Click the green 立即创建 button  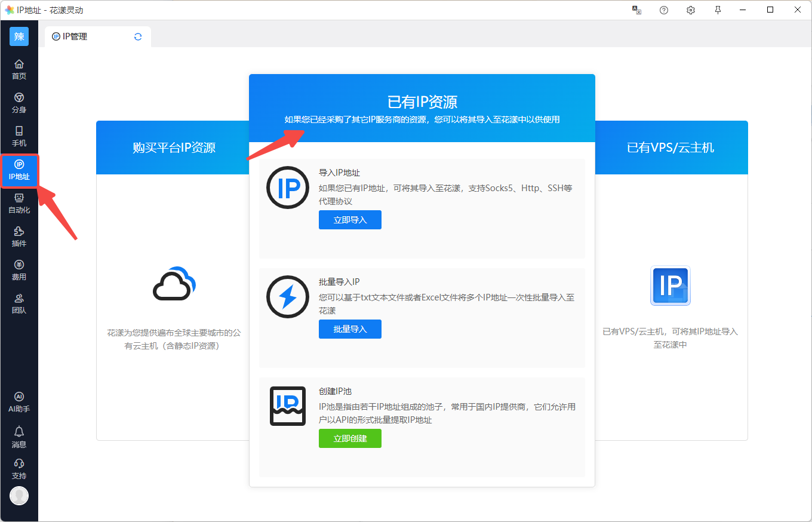point(350,438)
